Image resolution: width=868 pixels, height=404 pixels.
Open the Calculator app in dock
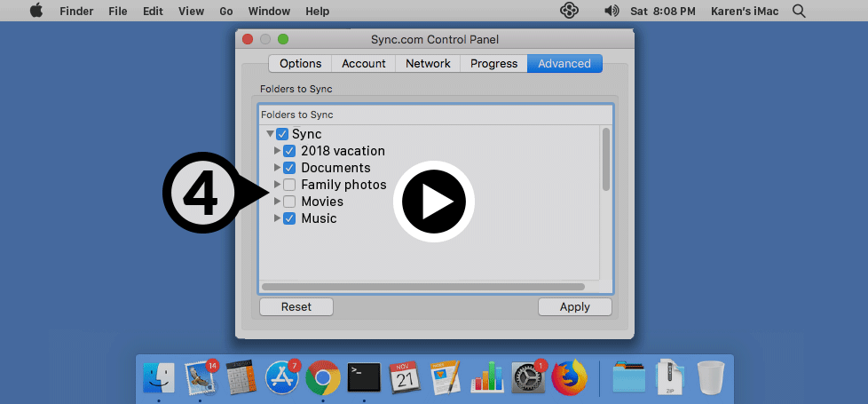pyautogui.click(x=241, y=378)
